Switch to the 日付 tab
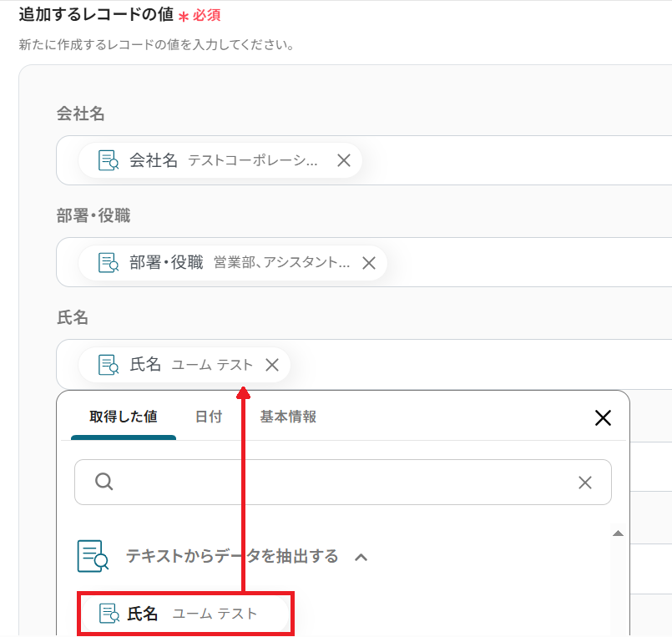The height and width of the screenshot is (637, 672). 209,417
